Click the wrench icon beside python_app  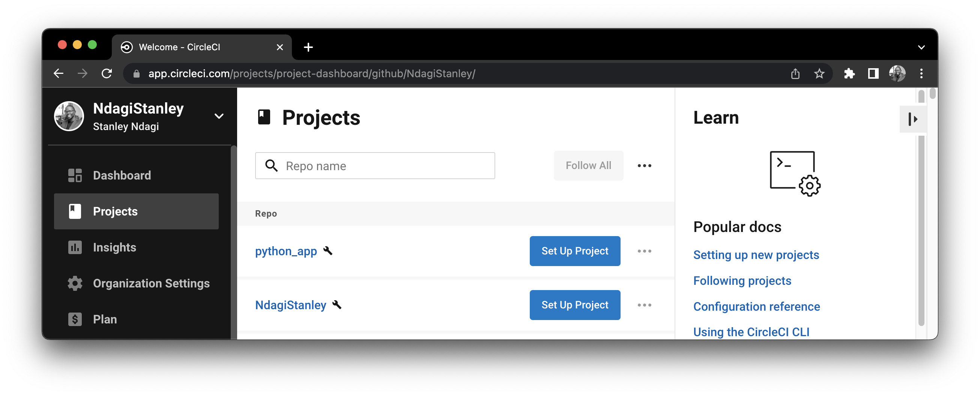[x=328, y=251]
